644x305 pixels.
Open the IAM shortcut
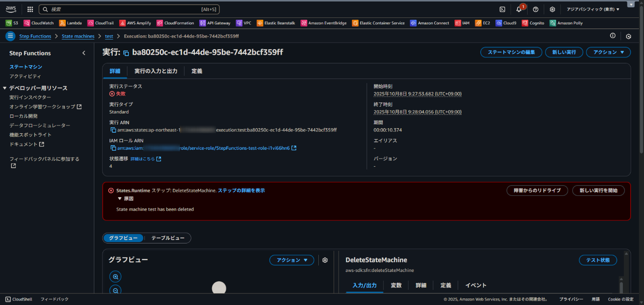pos(462,23)
